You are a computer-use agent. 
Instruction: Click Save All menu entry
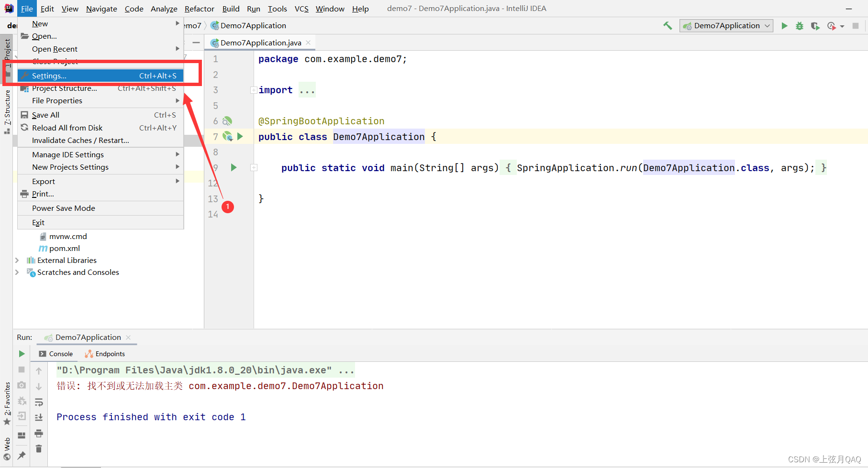click(x=100, y=115)
